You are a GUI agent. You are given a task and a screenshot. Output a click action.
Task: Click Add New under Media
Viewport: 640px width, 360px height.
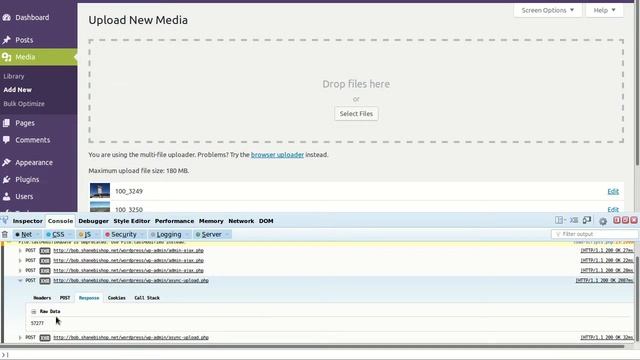[18, 90]
